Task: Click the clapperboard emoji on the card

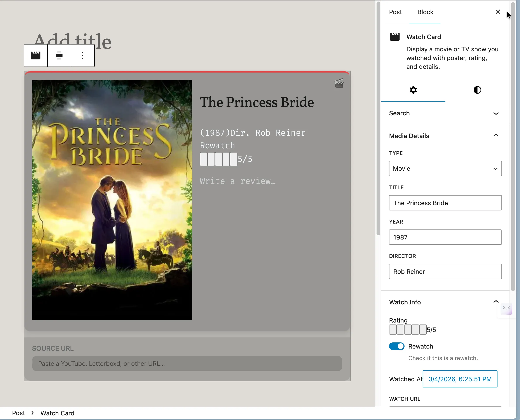Action: (339, 83)
